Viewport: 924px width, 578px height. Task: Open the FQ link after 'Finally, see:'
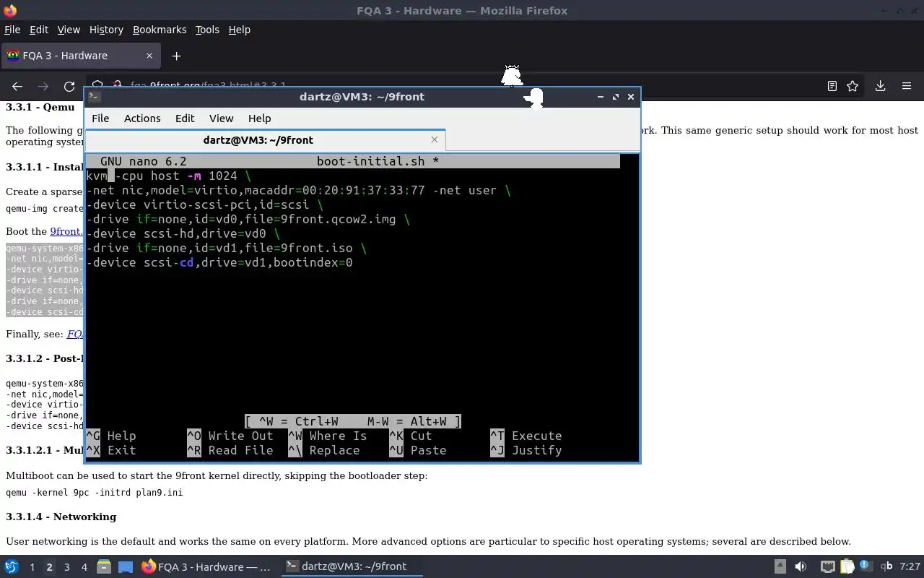pos(75,334)
